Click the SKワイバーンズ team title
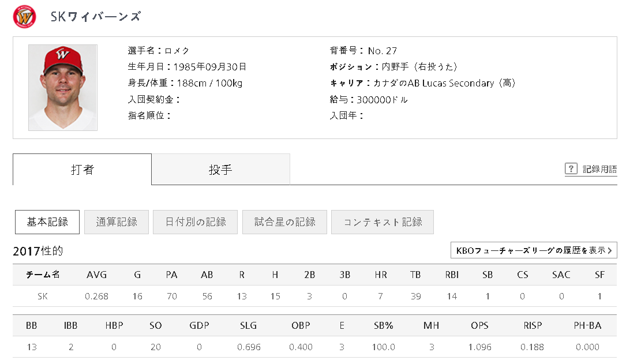The image size is (626, 364). pos(96,17)
